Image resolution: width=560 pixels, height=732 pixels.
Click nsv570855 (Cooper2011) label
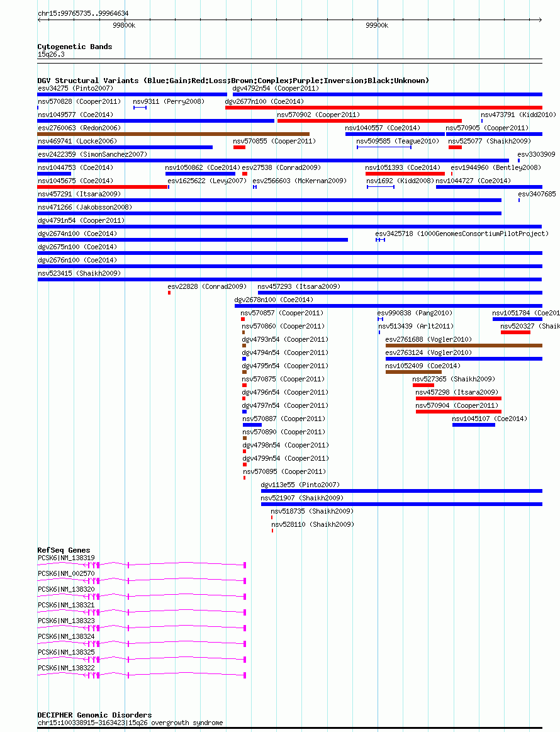[274, 141]
